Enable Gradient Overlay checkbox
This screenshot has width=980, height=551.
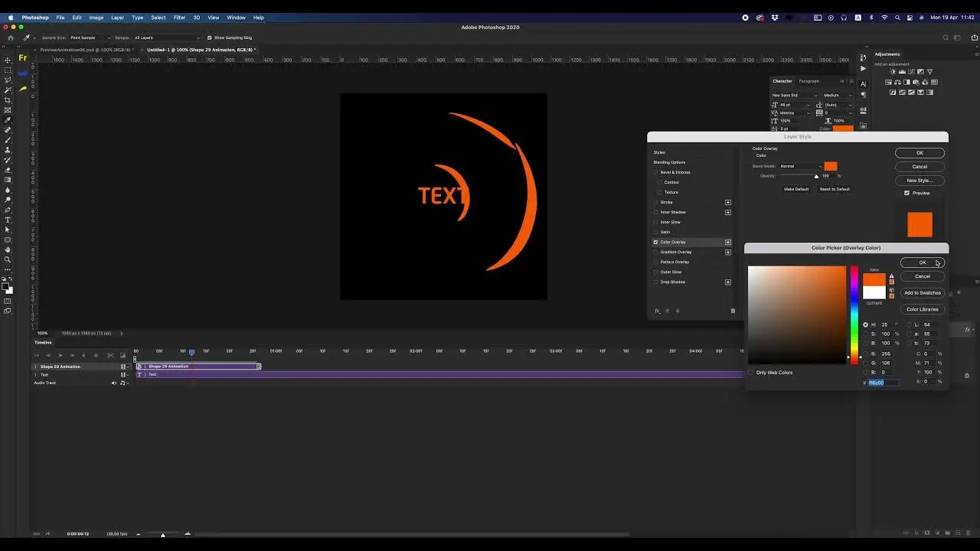(656, 252)
